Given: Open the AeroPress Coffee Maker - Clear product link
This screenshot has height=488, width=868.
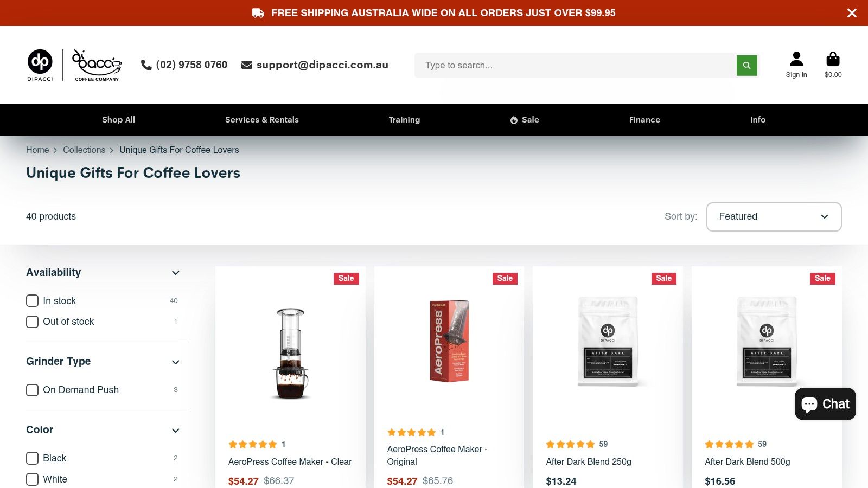Looking at the screenshot, I should point(290,462).
